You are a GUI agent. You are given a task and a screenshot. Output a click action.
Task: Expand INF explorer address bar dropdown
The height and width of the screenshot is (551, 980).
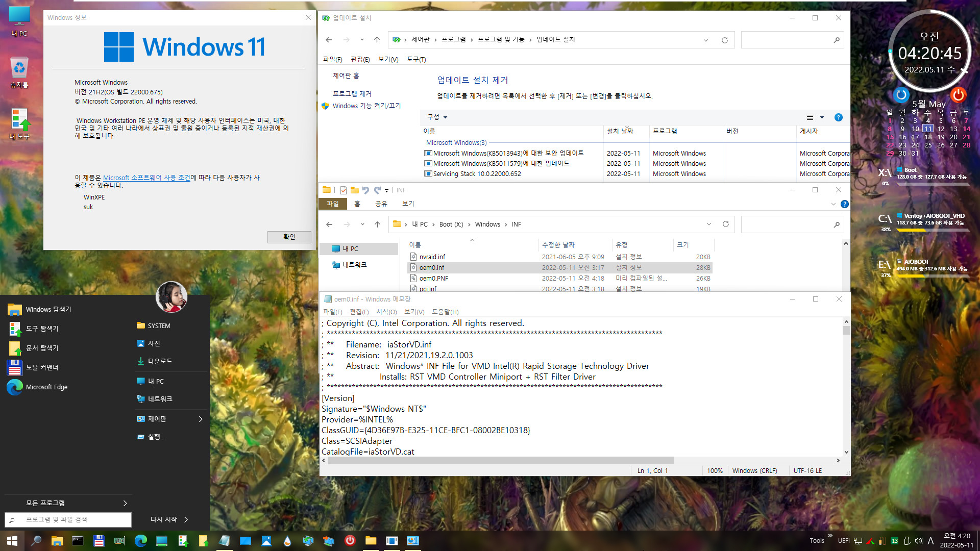708,224
